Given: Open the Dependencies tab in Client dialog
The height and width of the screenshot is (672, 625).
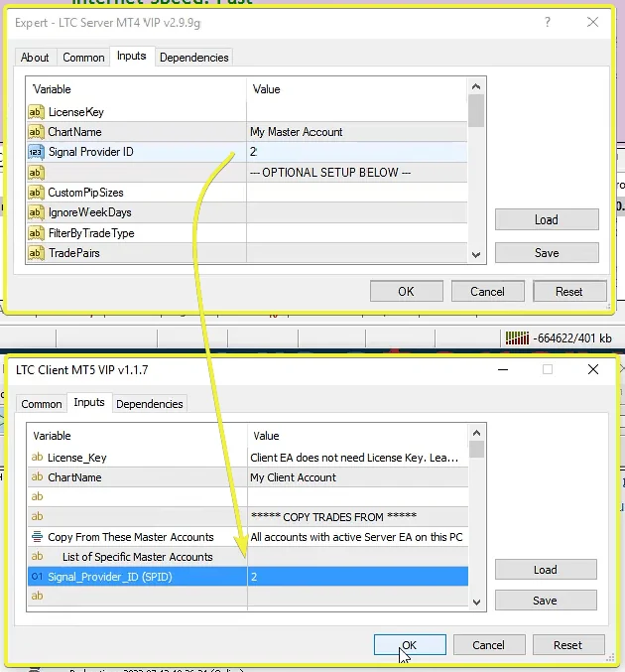Looking at the screenshot, I should pos(150,404).
